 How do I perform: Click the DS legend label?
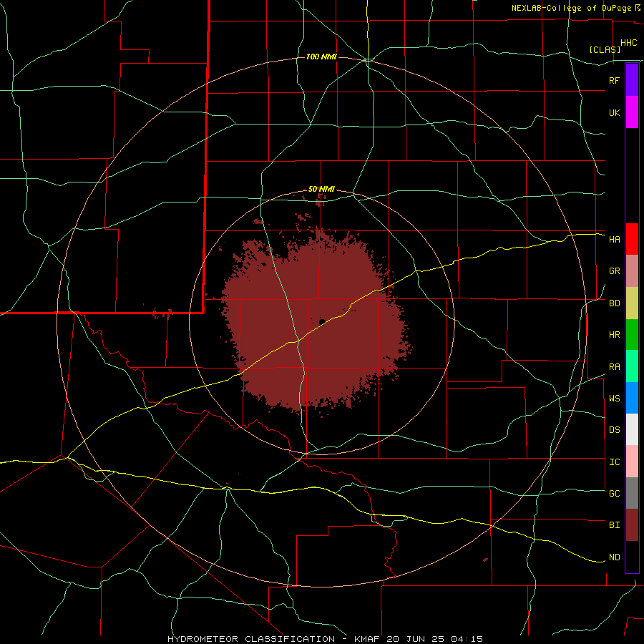[615, 430]
